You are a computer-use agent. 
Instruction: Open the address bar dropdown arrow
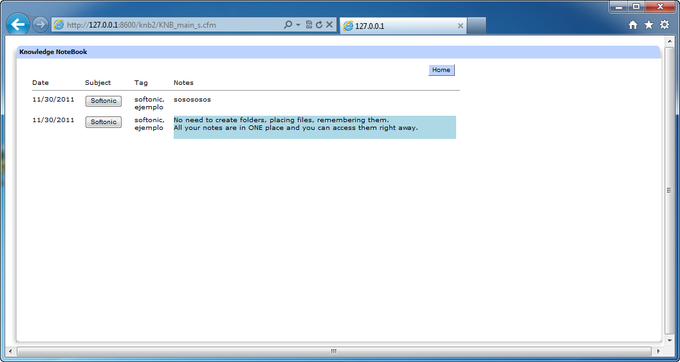(x=298, y=25)
